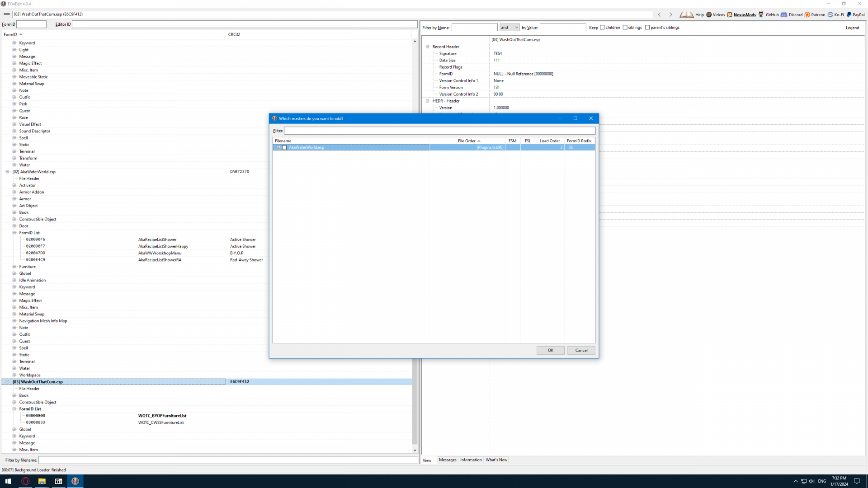Enable the Keep children checkbox

click(602, 28)
